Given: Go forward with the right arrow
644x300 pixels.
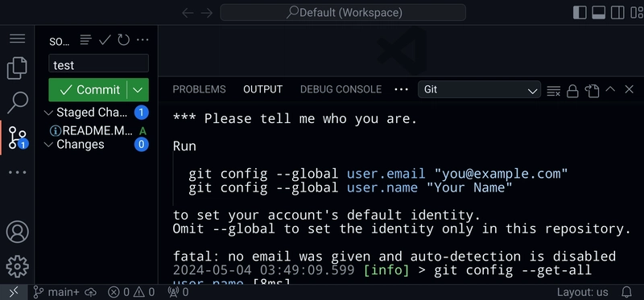Looking at the screenshot, I should 207,13.
